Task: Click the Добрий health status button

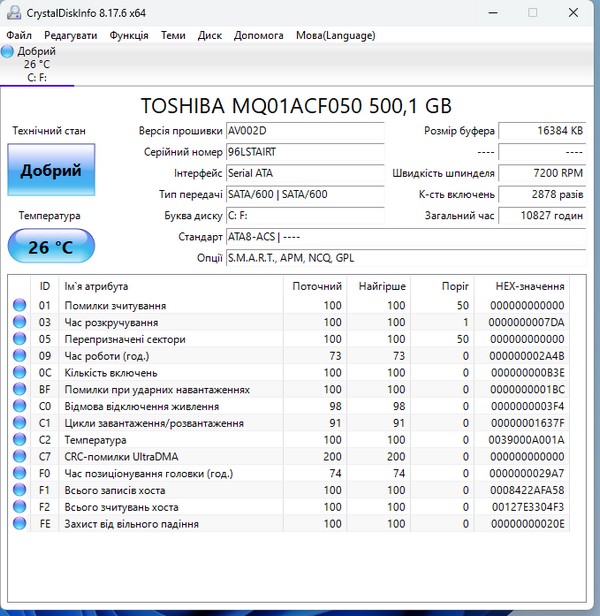Action: [x=51, y=170]
